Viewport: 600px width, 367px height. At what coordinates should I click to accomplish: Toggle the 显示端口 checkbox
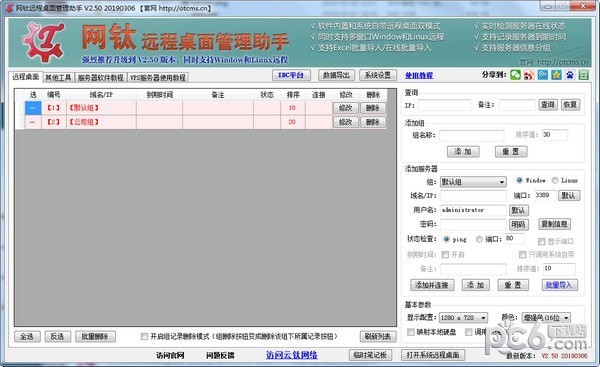[541, 241]
